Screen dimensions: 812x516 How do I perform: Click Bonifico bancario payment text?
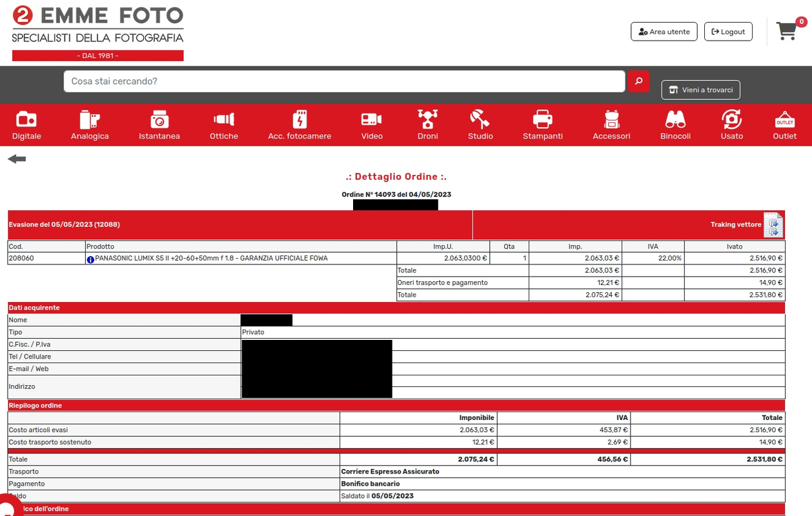click(x=370, y=484)
